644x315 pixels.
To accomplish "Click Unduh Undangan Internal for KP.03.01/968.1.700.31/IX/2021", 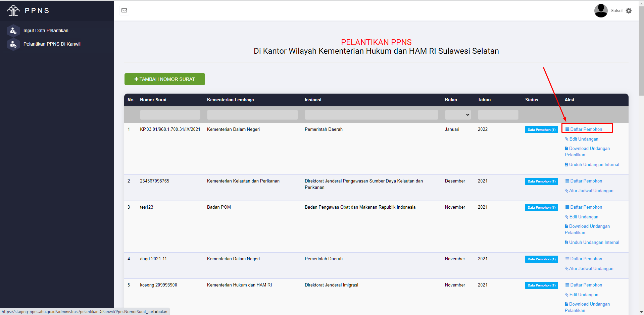I will (x=592, y=164).
